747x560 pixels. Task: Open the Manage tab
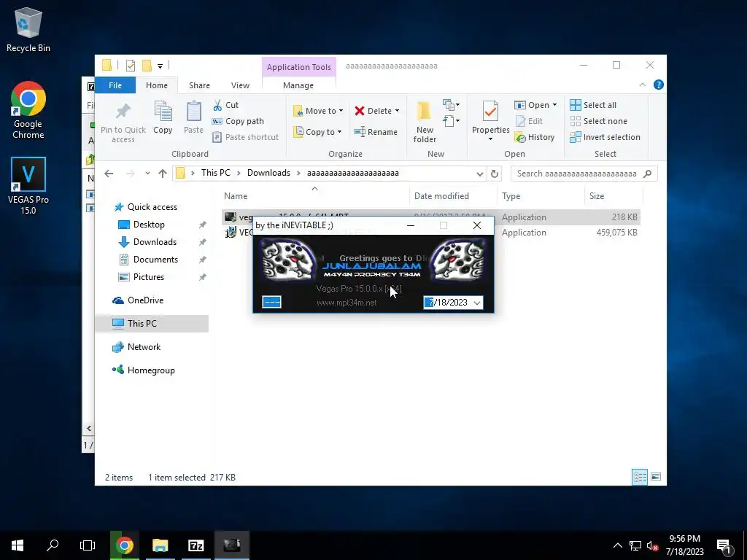point(298,85)
